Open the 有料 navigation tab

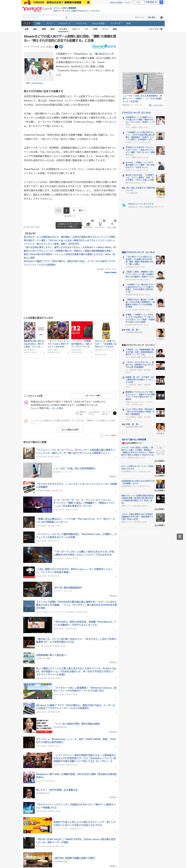point(129,24)
